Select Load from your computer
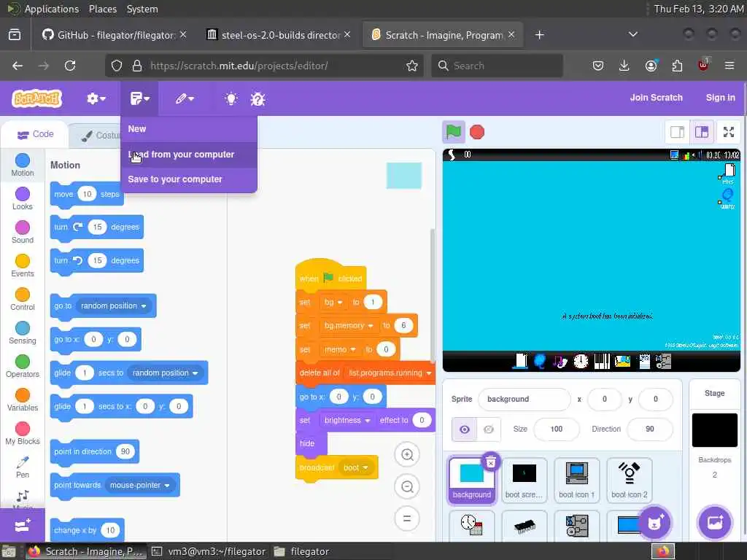 point(189,155)
